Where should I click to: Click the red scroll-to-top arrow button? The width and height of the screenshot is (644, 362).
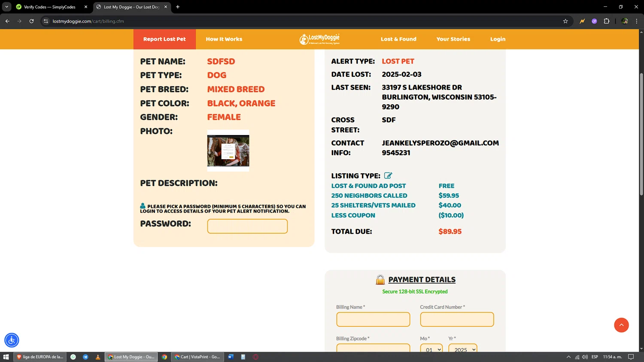tap(621, 325)
